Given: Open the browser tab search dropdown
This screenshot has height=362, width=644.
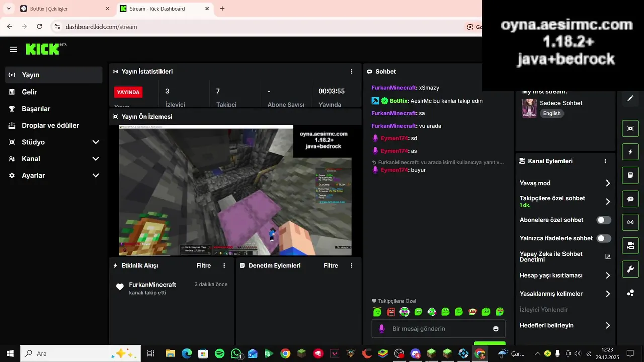Looking at the screenshot, I should click(9, 9).
